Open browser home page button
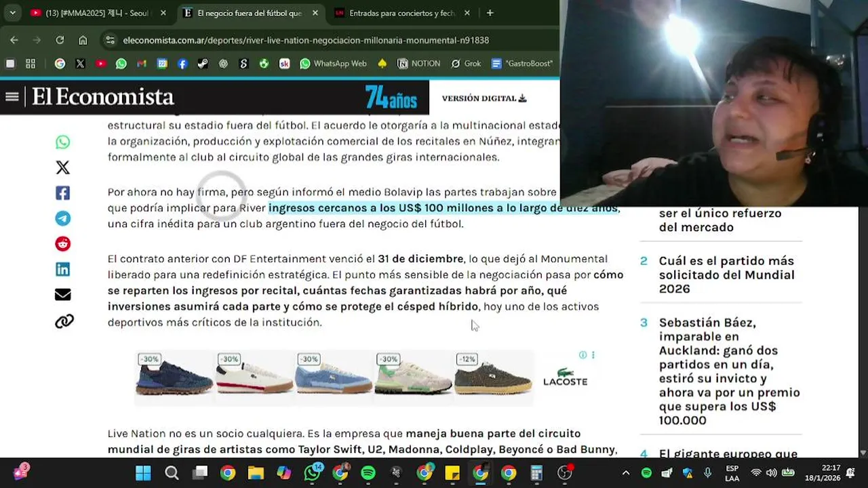 click(83, 40)
